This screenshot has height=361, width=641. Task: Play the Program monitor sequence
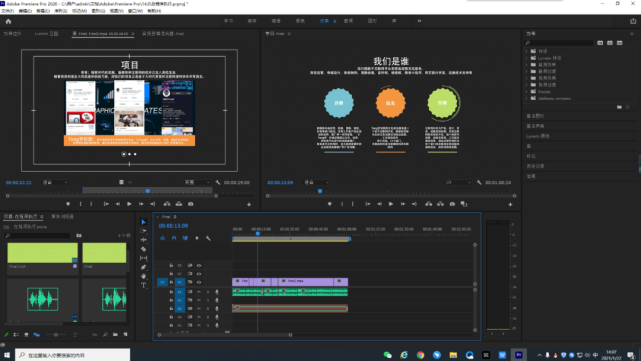pos(391,204)
